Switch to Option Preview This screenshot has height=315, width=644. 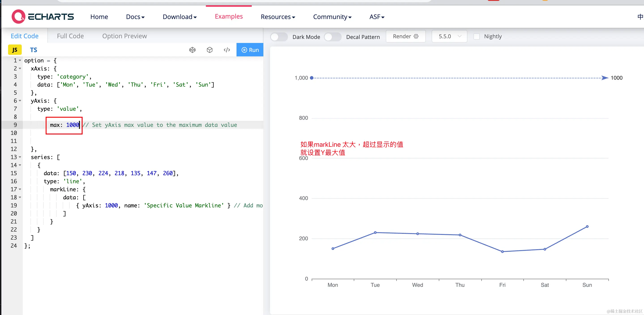pyautogui.click(x=124, y=36)
